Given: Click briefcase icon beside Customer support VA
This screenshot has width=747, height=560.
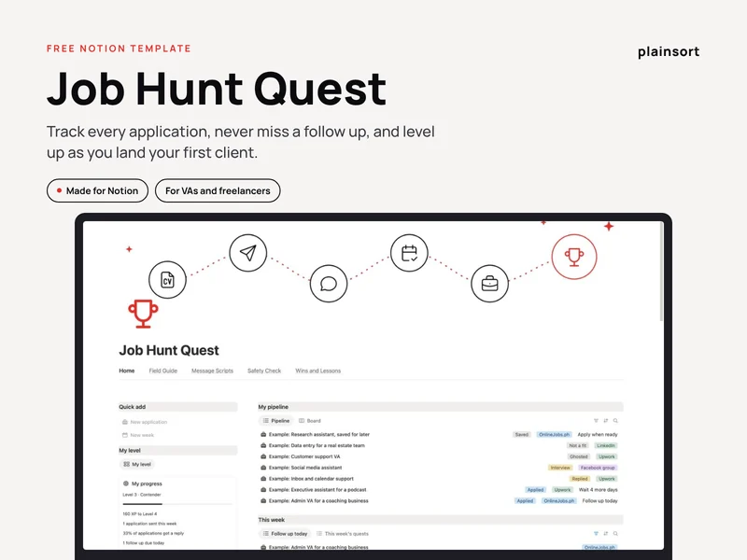Looking at the screenshot, I should (x=263, y=456).
